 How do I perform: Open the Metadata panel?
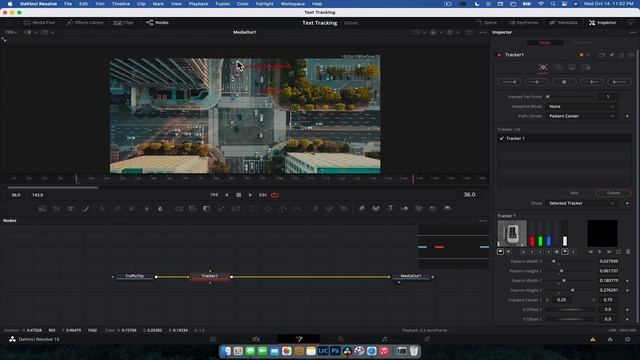pyautogui.click(x=564, y=22)
